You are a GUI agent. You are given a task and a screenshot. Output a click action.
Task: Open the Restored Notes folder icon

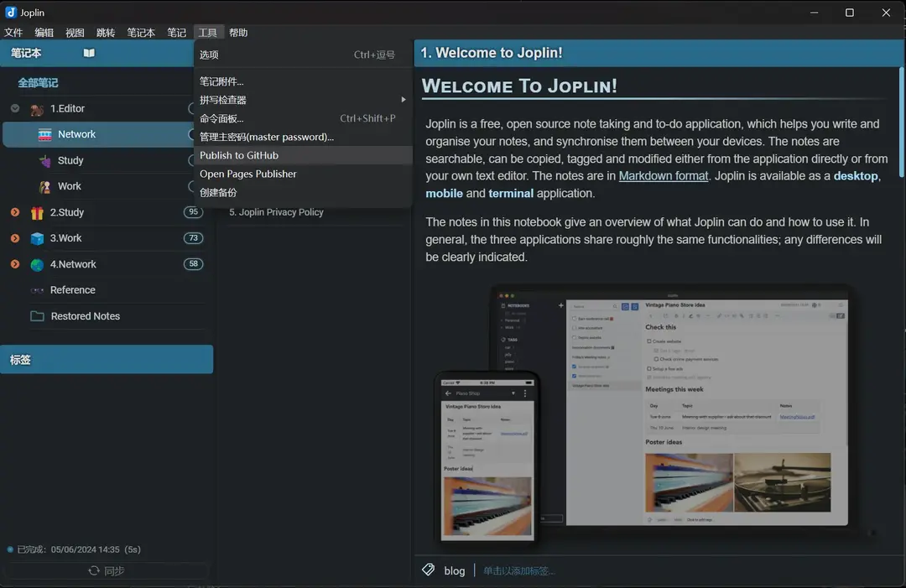[x=36, y=315]
